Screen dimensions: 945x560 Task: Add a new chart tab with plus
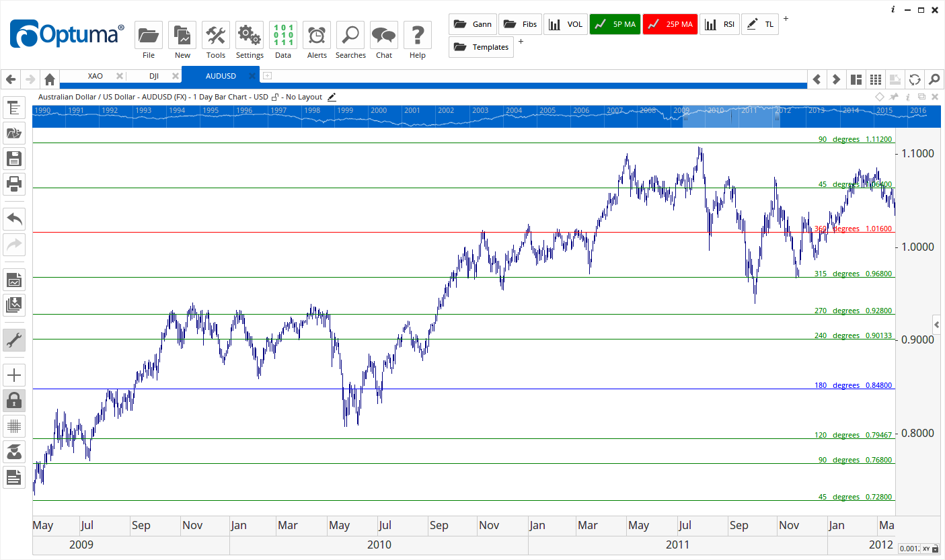click(x=267, y=76)
